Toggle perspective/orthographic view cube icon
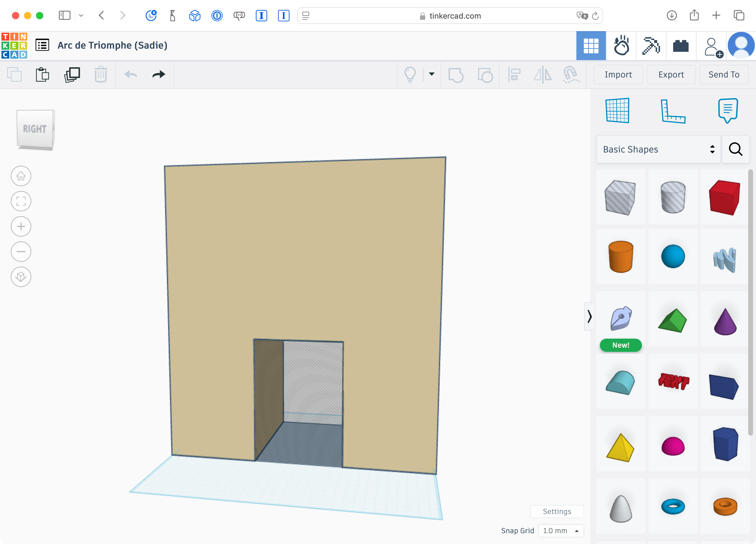This screenshot has height=544, width=756. point(21,277)
